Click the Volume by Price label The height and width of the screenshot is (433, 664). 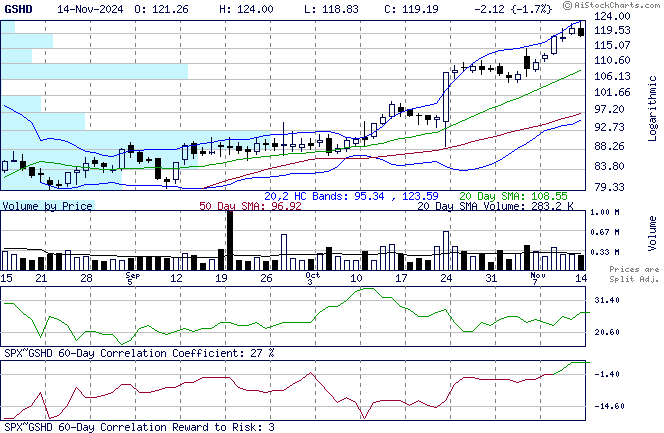point(47,206)
